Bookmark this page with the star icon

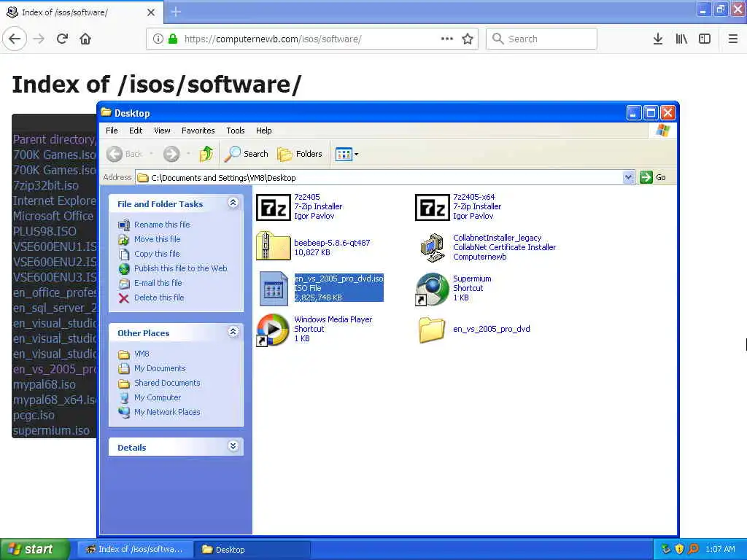pos(468,39)
